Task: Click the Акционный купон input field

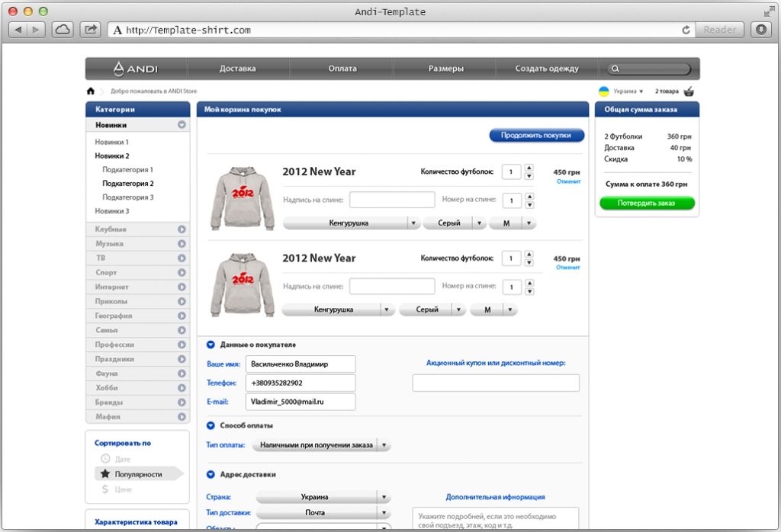Action: click(496, 383)
